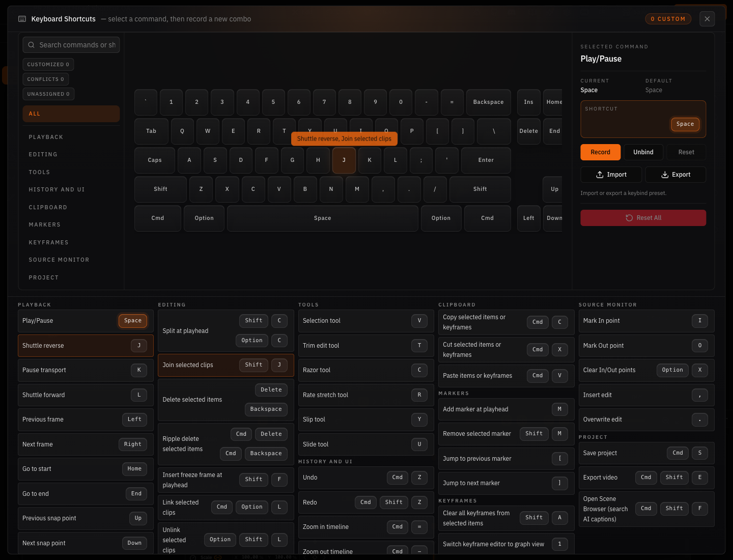Image resolution: width=733 pixels, height=560 pixels.
Task: Export the keybind preset
Action: coord(675,175)
